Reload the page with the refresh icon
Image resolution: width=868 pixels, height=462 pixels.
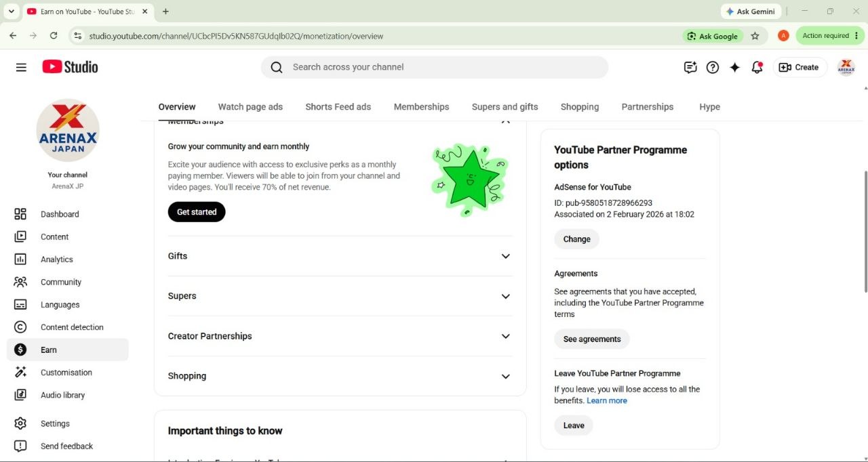click(x=54, y=36)
